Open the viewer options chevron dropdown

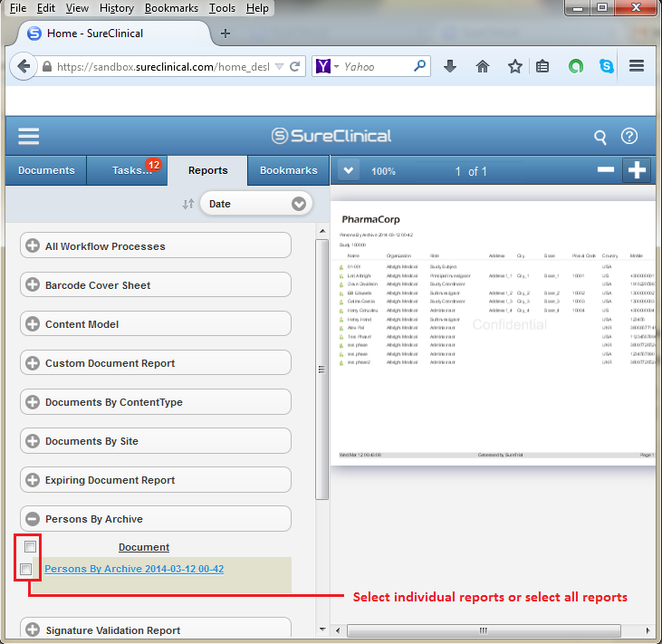[349, 170]
